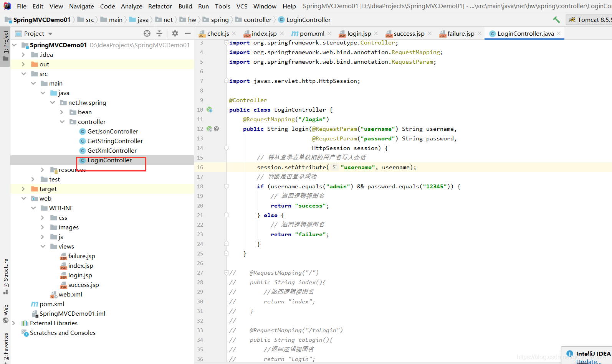Switch to the login.jsp editor tab
The width and height of the screenshot is (612, 364).
point(359,34)
